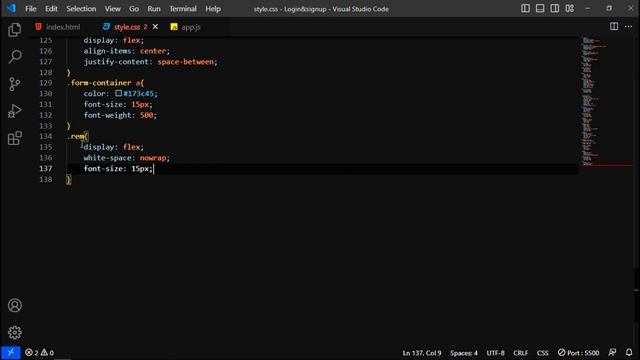Open the Help menu
Screen dimensions: 640x360
[213, 9]
